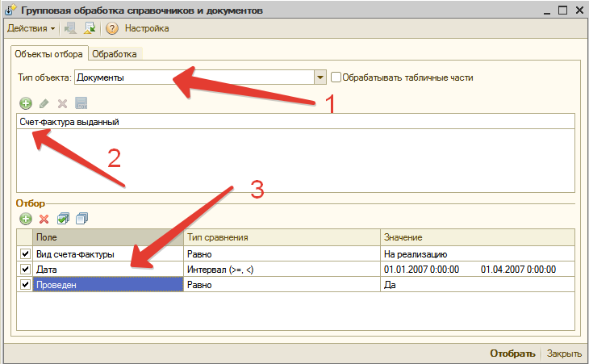Switch to the Обработка tab
This screenshot has width=589, height=364.
tap(115, 54)
